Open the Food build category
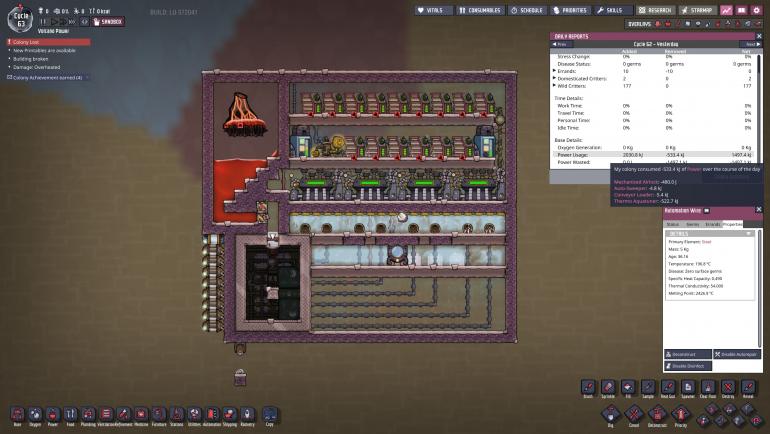The height and width of the screenshot is (434, 770). coord(71,414)
